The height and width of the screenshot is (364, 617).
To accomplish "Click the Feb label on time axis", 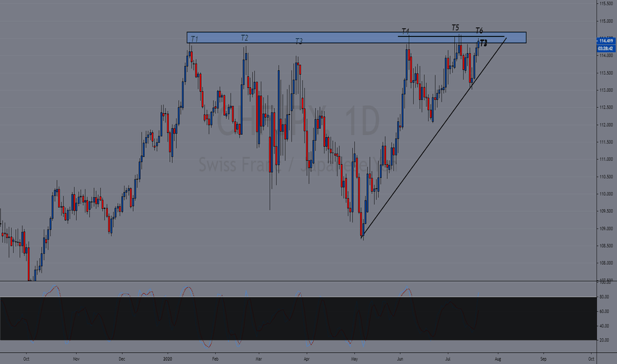I will click(215, 359).
